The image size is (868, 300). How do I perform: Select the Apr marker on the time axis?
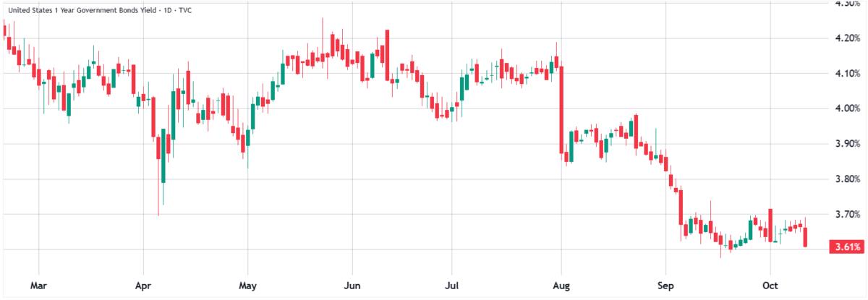(142, 285)
